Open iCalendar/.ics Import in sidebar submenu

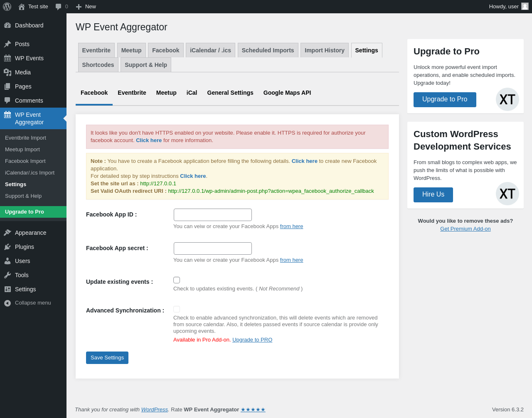point(33,173)
